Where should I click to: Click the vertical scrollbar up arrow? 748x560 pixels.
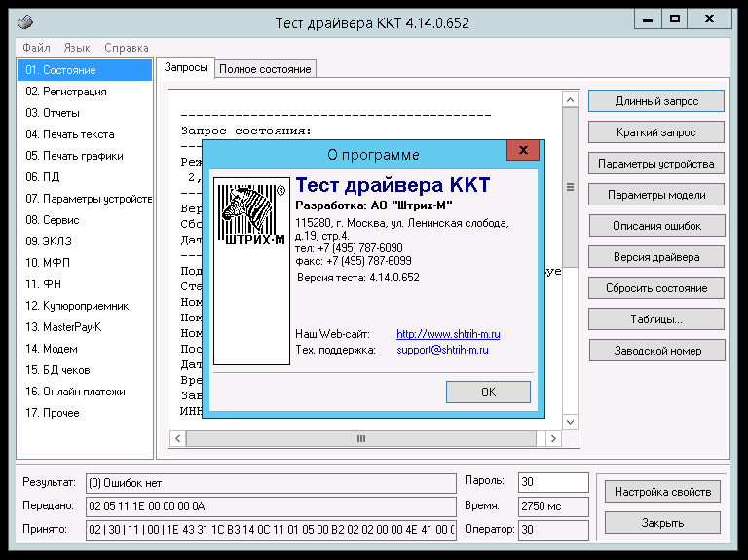coord(570,99)
